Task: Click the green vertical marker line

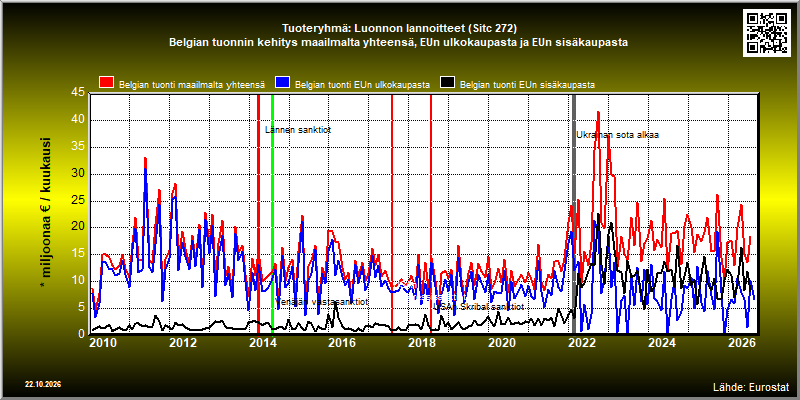Action: [x=272, y=214]
